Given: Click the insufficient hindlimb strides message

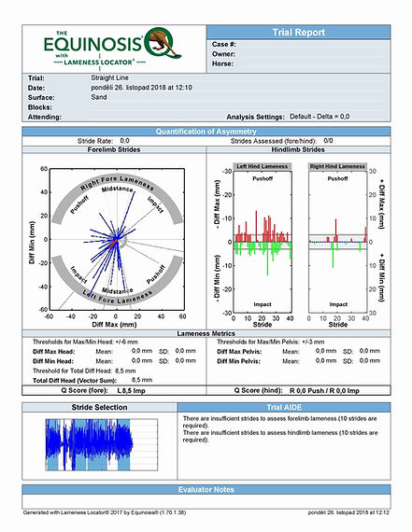Looking at the screenshot, I should [x=280, y=436].
